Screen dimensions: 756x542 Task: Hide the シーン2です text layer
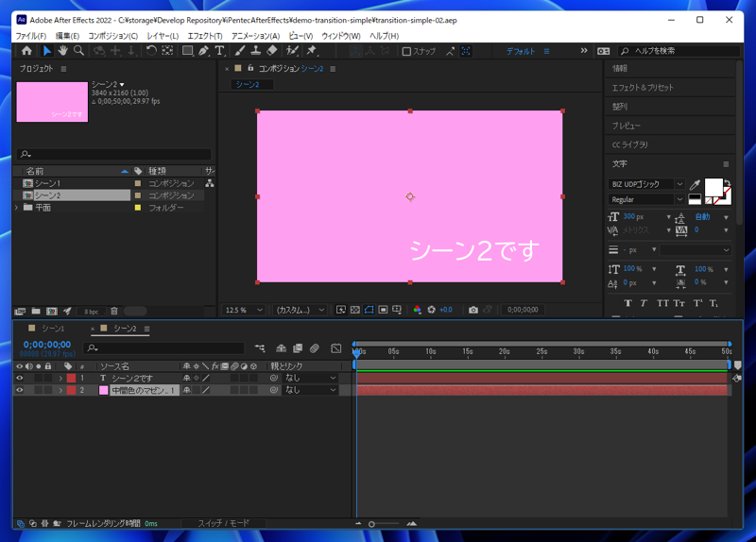click(20, 378)
